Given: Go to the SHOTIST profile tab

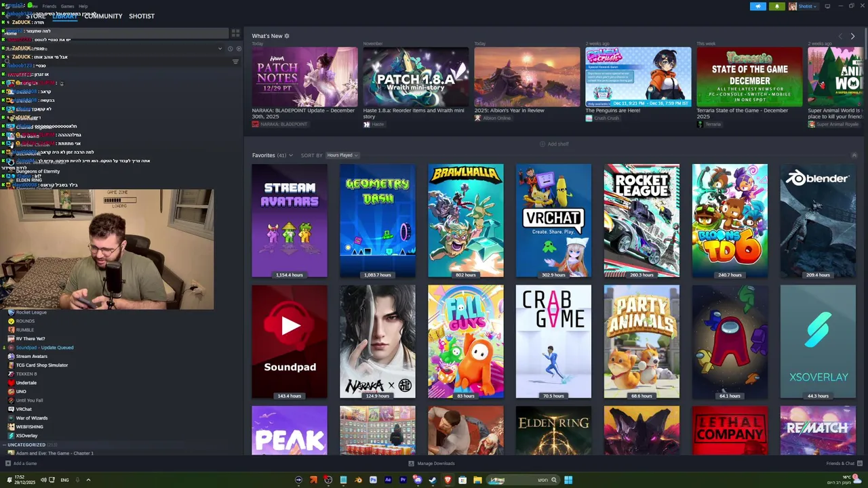Looking at the screenshot, I should (x=142, y=16).
